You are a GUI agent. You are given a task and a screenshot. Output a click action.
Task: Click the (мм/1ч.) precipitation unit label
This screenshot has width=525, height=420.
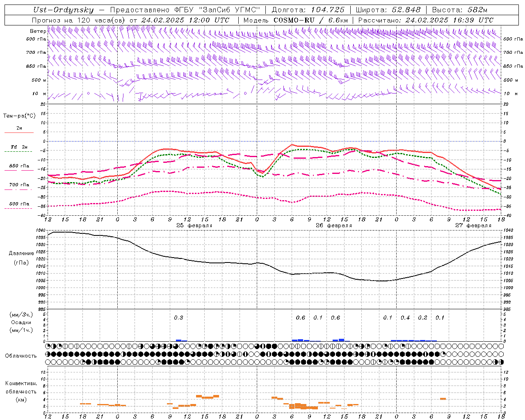[21, 330]
